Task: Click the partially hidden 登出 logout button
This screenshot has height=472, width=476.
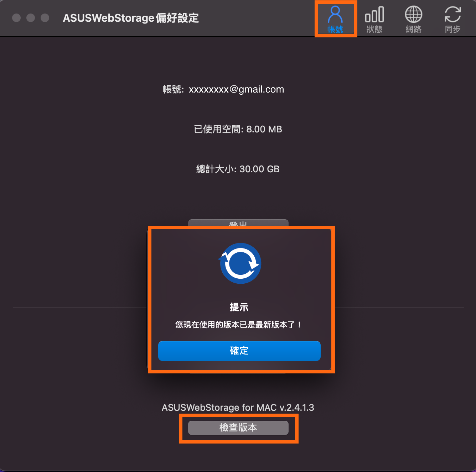Action: 238,223
